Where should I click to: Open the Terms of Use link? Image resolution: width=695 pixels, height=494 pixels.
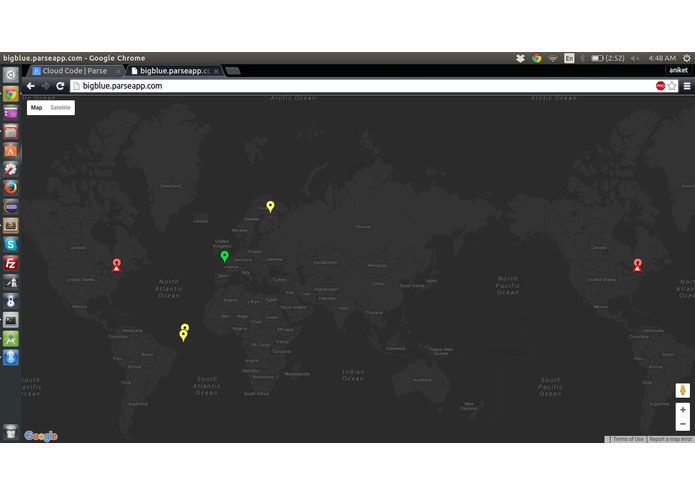point(628,439)
